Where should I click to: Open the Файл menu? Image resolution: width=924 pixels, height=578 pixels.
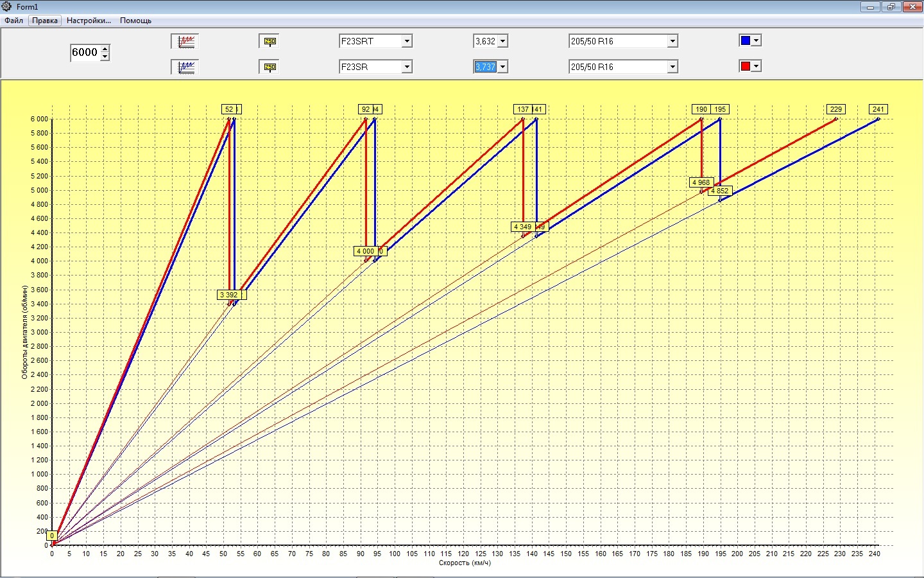[13, 21]
